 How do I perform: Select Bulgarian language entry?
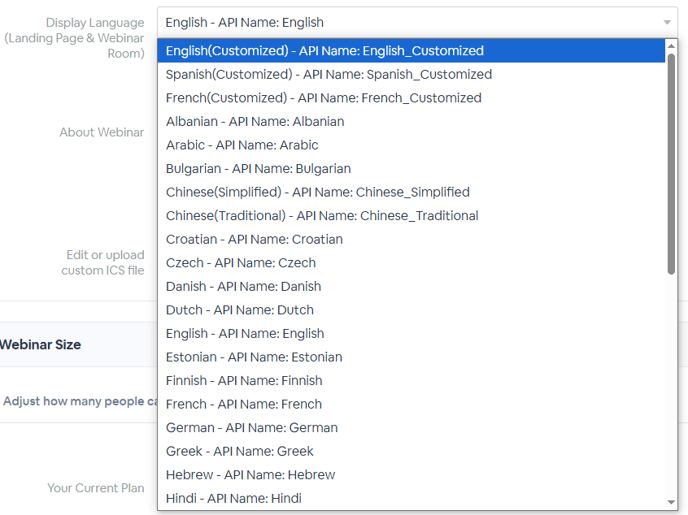[x=411, y=168]
